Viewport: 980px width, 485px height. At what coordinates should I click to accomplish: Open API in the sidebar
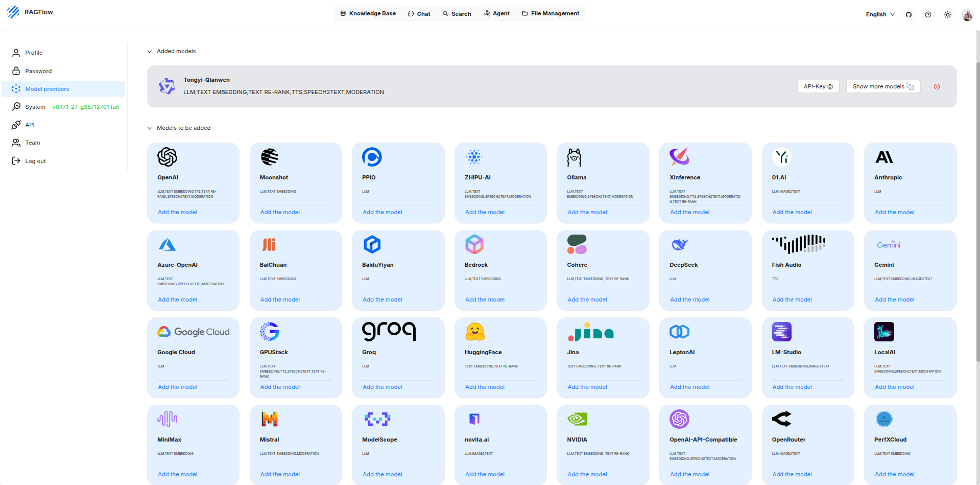[63, 125]
